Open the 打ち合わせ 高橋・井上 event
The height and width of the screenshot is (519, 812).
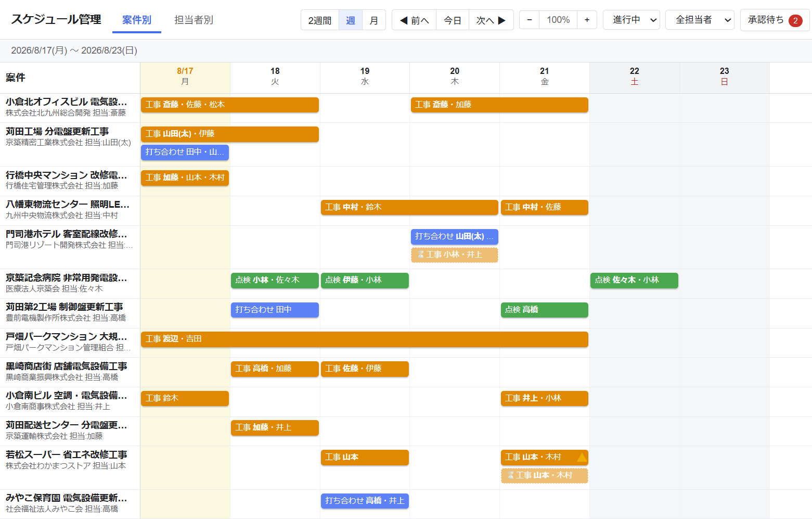[x=365, y=501]
